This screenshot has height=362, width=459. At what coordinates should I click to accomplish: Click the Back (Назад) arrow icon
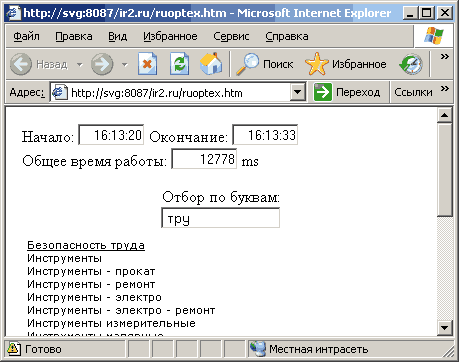[21, 64]
